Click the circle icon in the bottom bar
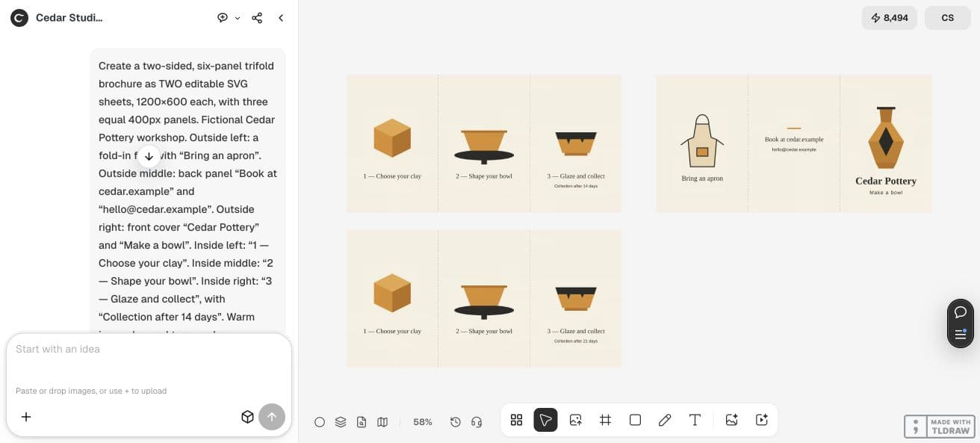The image size is (980, 443). (320, 422)
